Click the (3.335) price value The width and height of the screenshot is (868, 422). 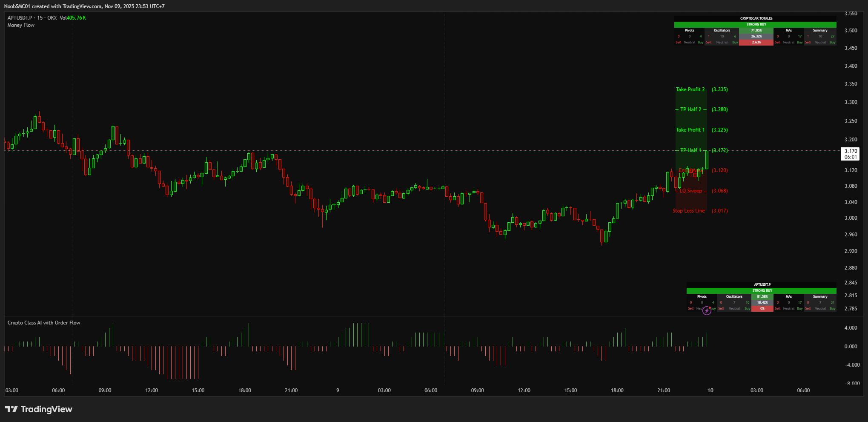[x=720, y=89]
